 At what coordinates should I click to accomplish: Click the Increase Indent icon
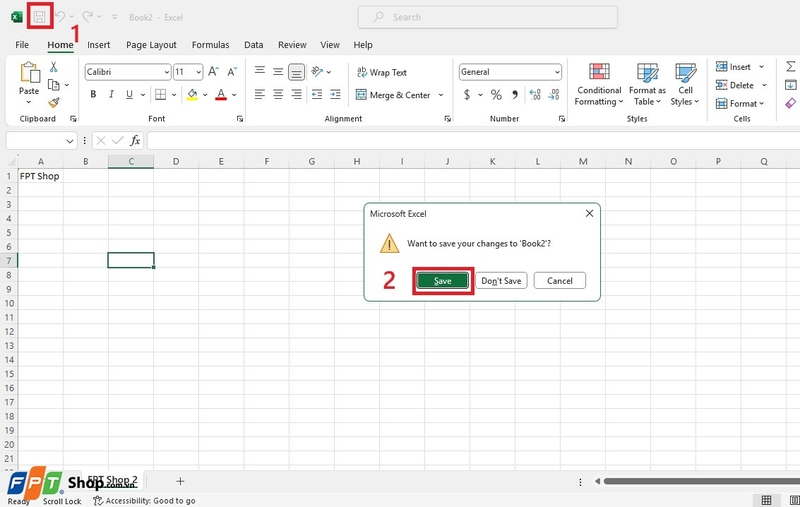(x=335, y=94)
